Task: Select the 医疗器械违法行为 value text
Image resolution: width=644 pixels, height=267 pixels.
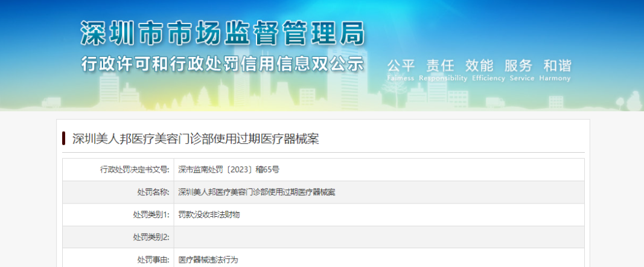Action: coord(209,259)
